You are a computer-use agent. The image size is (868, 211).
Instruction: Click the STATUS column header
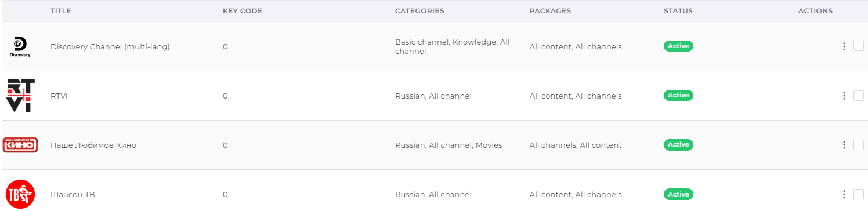(x=678, y=11)
